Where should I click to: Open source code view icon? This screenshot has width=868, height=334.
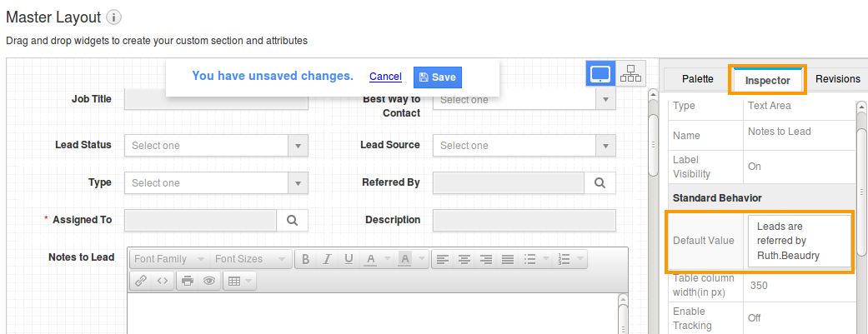[163, 281]
